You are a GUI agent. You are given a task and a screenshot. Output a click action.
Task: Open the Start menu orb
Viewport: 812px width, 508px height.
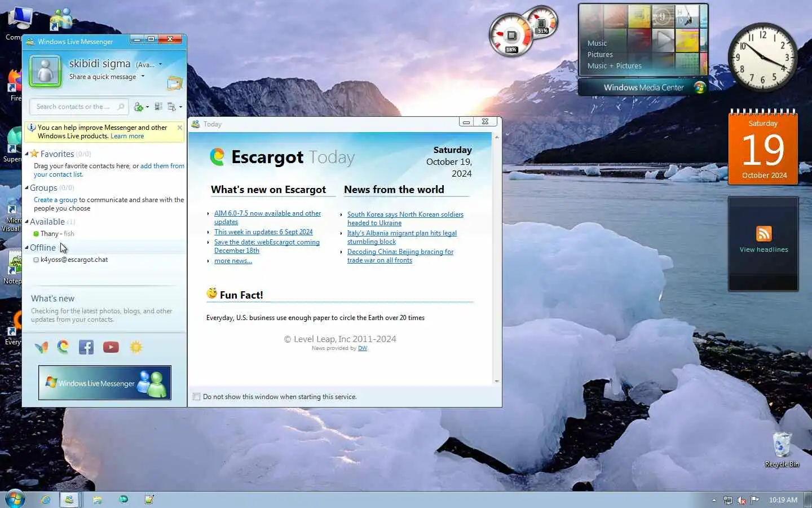click(14, 499)
